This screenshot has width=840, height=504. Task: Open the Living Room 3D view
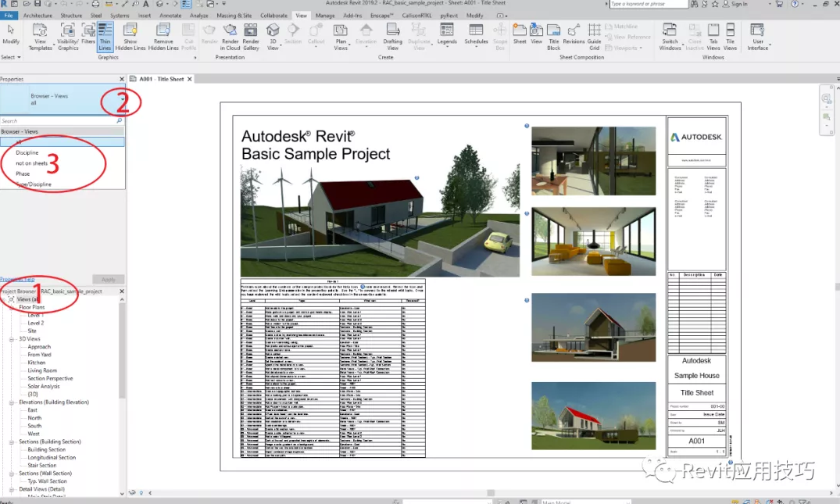tap(42, 370)
